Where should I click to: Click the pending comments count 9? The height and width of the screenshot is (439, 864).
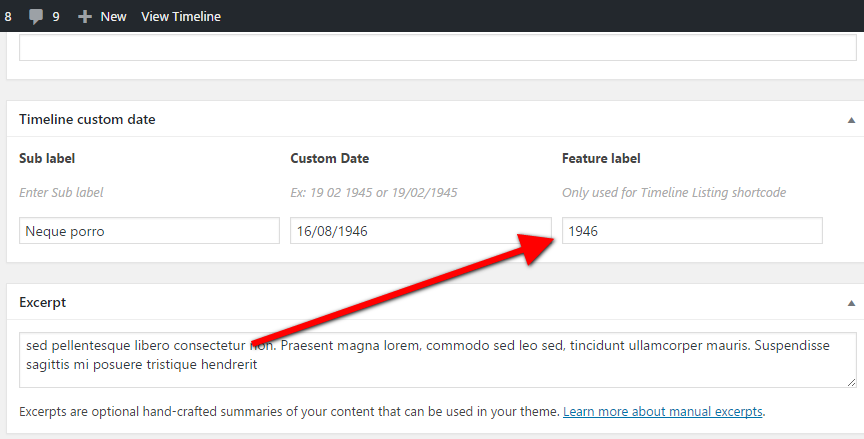[x=56, y=16]
